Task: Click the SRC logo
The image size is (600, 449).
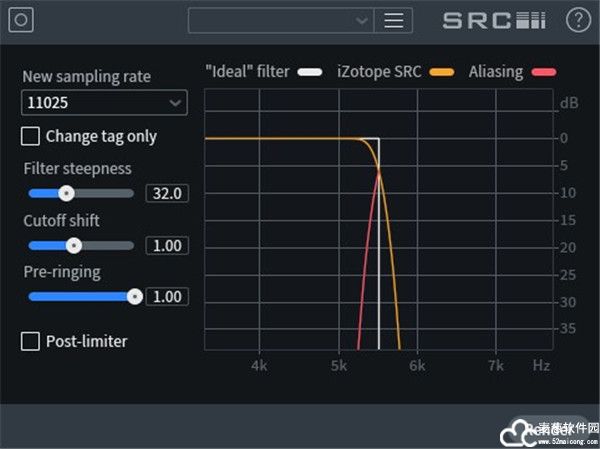Action: 494,21
